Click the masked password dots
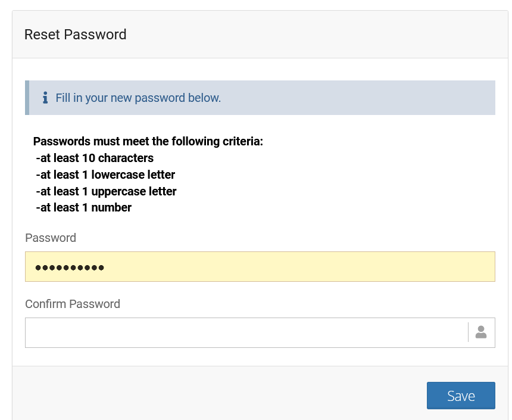The width and height of the screenshot is (512, 420). (70, 267)
